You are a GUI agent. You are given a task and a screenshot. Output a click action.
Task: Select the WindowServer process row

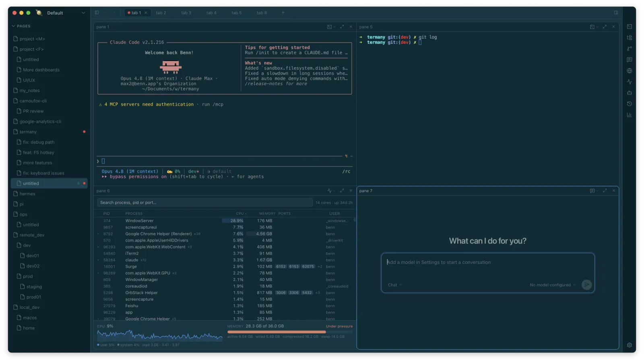pos(225,221)
